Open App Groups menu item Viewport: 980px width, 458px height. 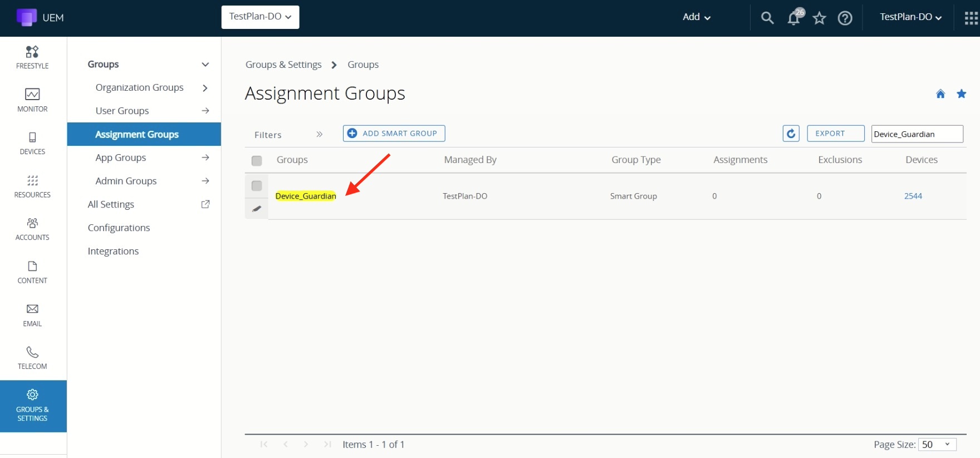pyautogui.click(x=121, y=157)
